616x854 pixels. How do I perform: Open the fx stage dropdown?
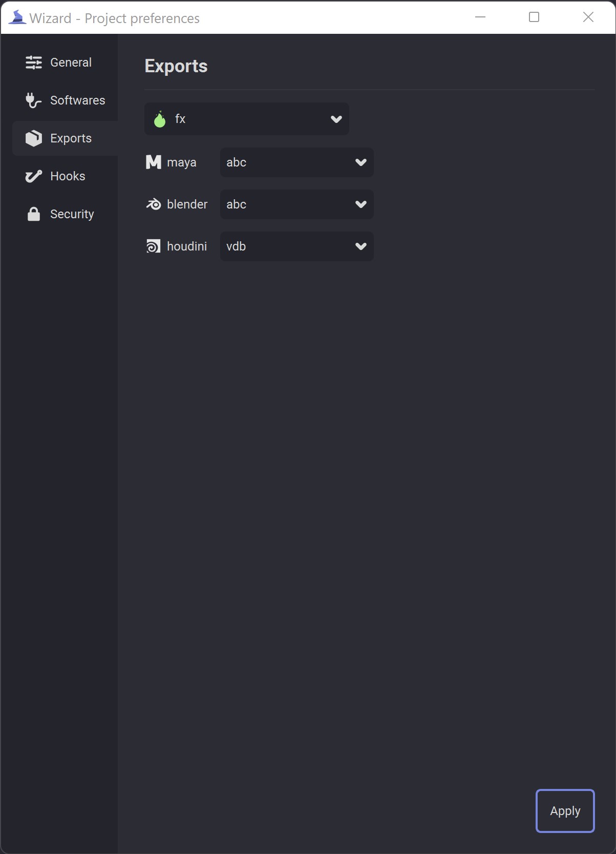(x=247, y=119)
